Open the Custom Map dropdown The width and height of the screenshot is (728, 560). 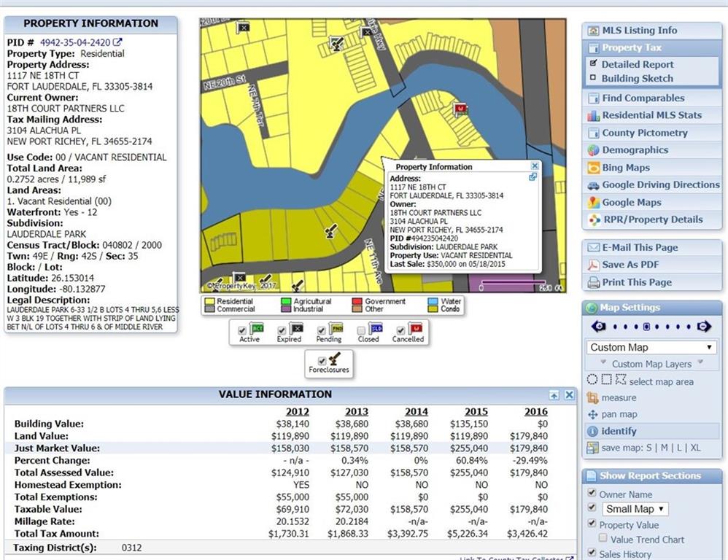pos(651,347)
